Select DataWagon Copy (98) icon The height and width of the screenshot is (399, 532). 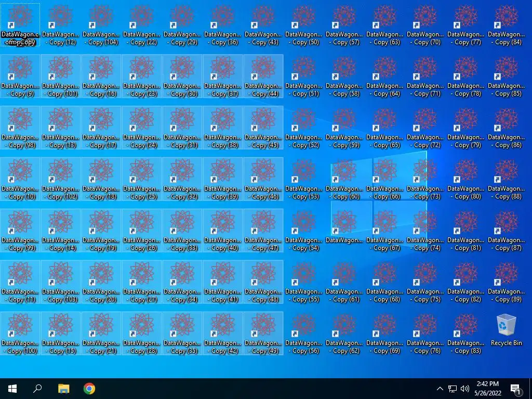(20, 128)
